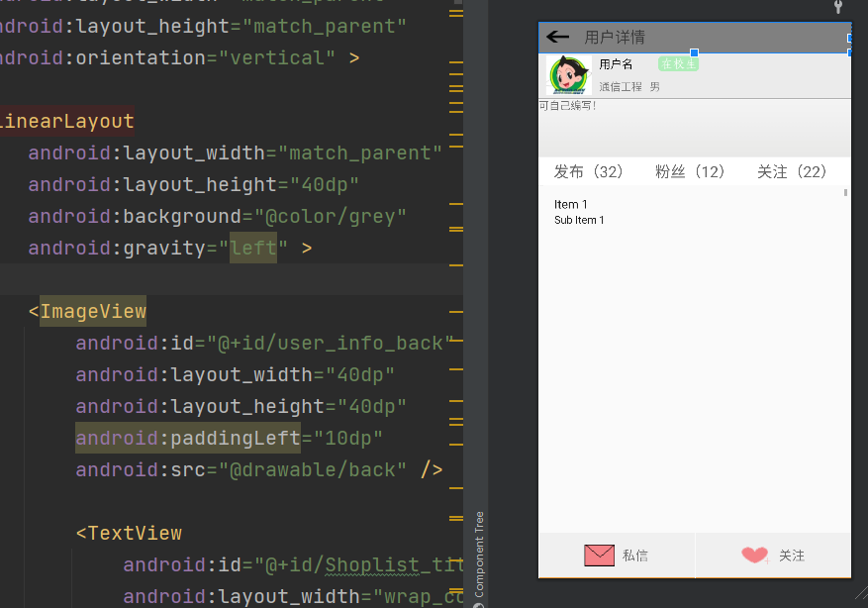Click the green 在校生 badge
This screenshot has height=608, width=868.
tap(678, 64)
